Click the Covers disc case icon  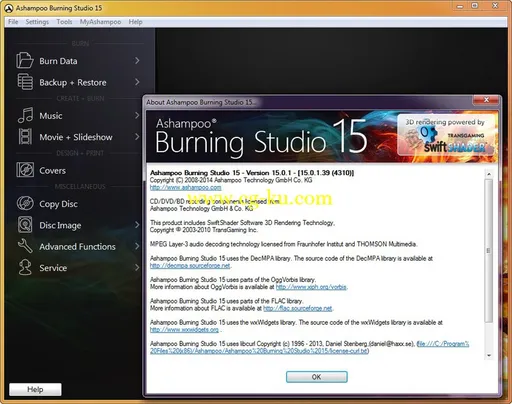click(25, 170)
